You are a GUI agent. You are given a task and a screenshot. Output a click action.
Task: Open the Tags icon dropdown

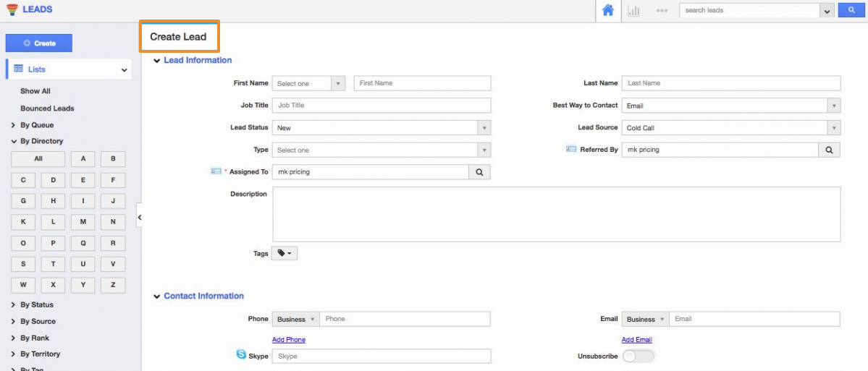click(285, 253)
